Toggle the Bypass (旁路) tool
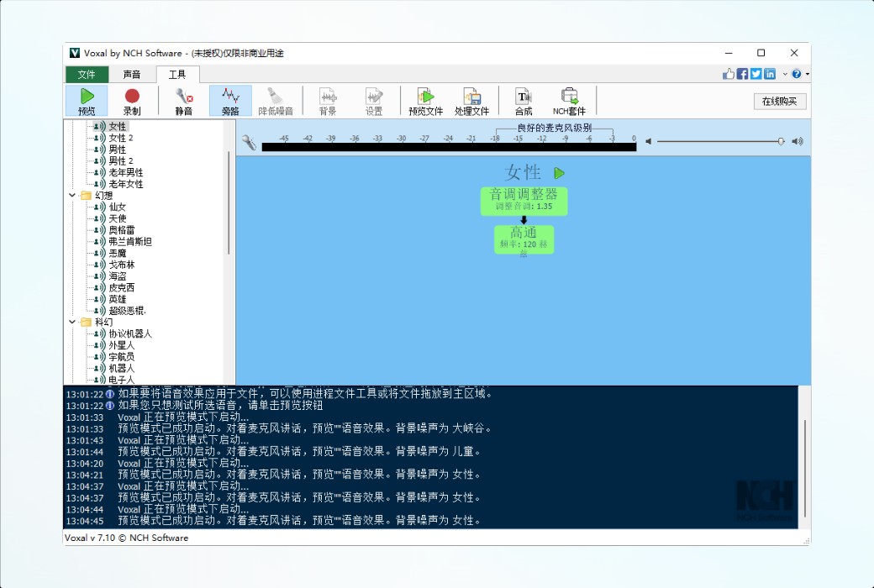This screenshot has width=874, height=588. (230, 101)
